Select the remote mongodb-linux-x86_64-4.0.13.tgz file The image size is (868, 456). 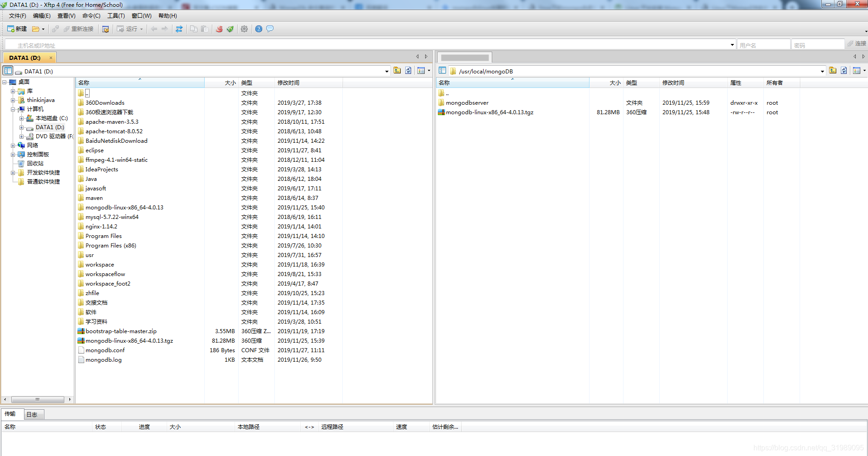(489, 112)
